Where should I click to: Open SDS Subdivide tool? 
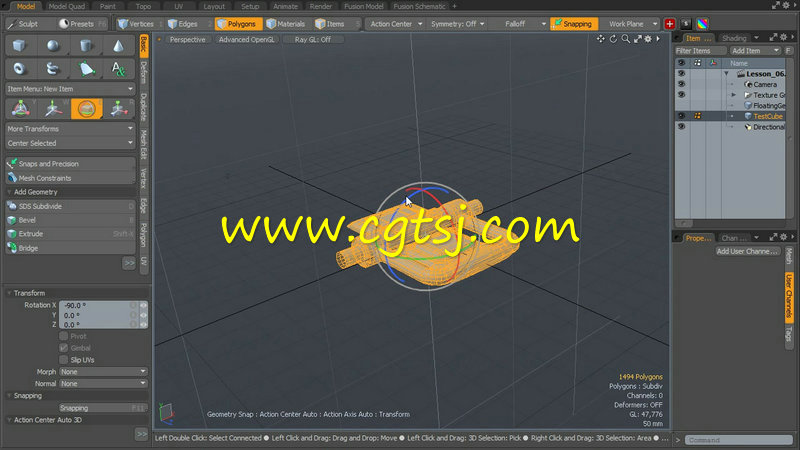(70, 206)
